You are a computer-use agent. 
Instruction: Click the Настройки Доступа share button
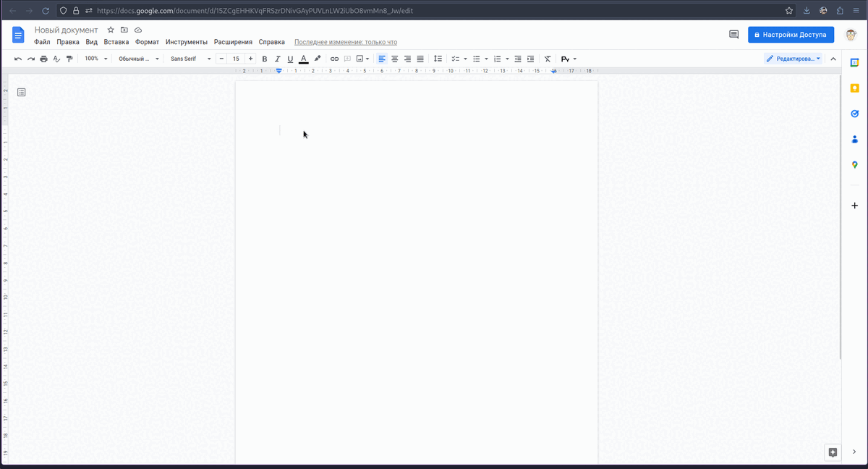(x=791, y=34)
